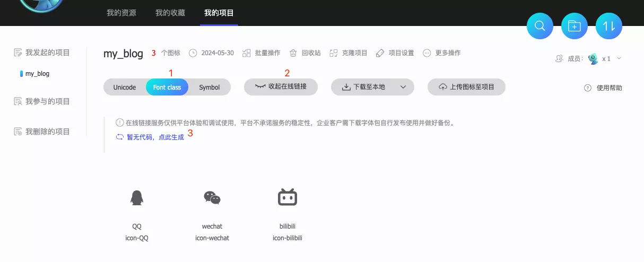Open the 我的资源 tab
Image resolution: width=644 pixels, height=262 pixels.
click(121, 13)
